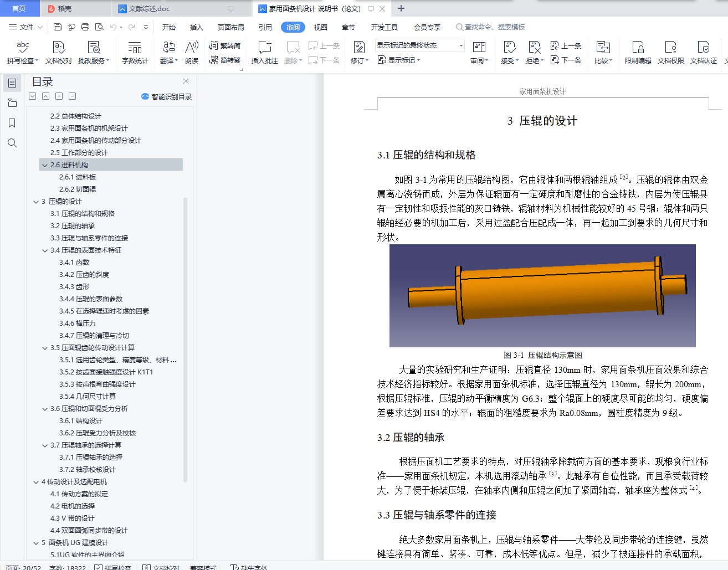
Task: Toggle 文档校对 checkbox in status bar
Action: pyautogui.click(x=146, y=567)
